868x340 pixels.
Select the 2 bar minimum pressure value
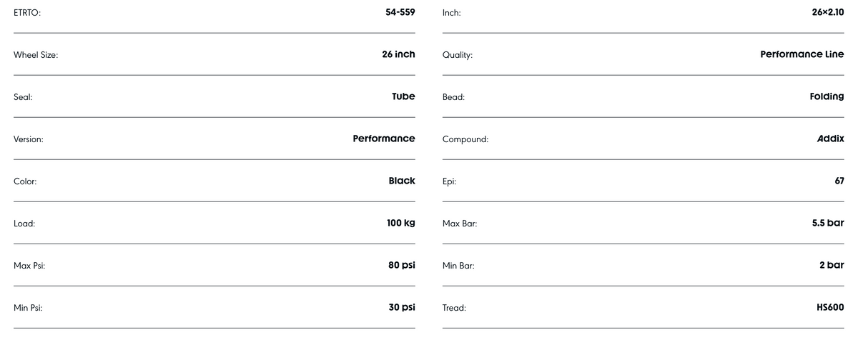[832, 265]
